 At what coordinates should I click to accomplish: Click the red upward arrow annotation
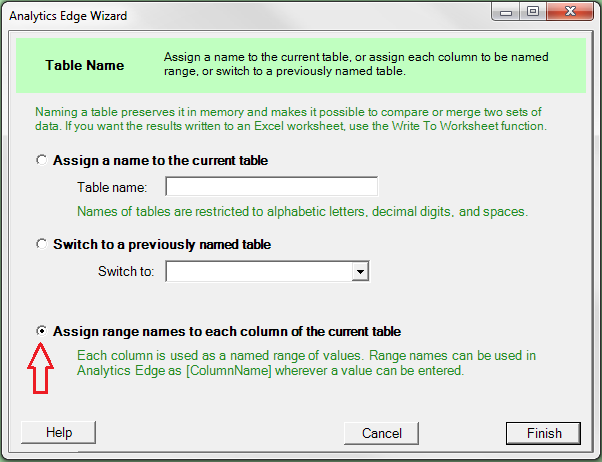(x=41, y=367)
